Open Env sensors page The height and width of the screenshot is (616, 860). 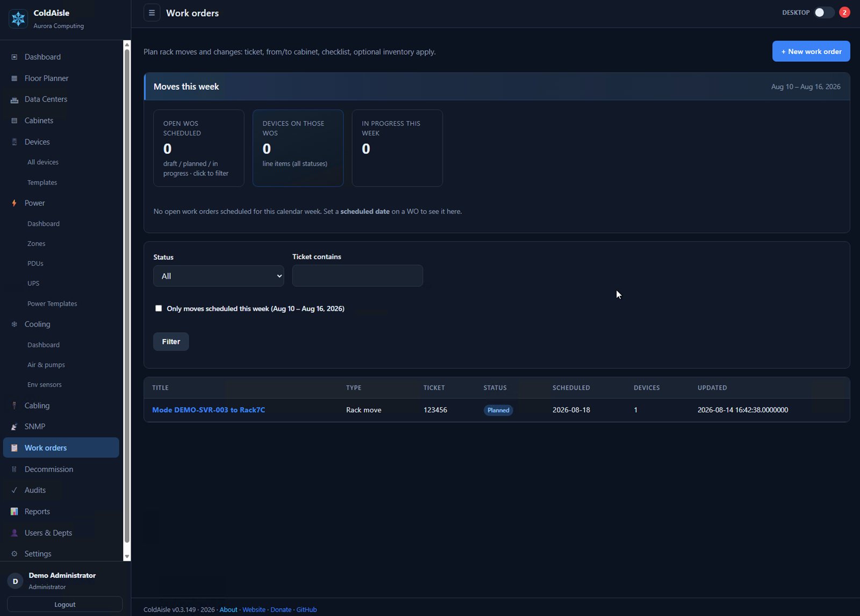45,385
